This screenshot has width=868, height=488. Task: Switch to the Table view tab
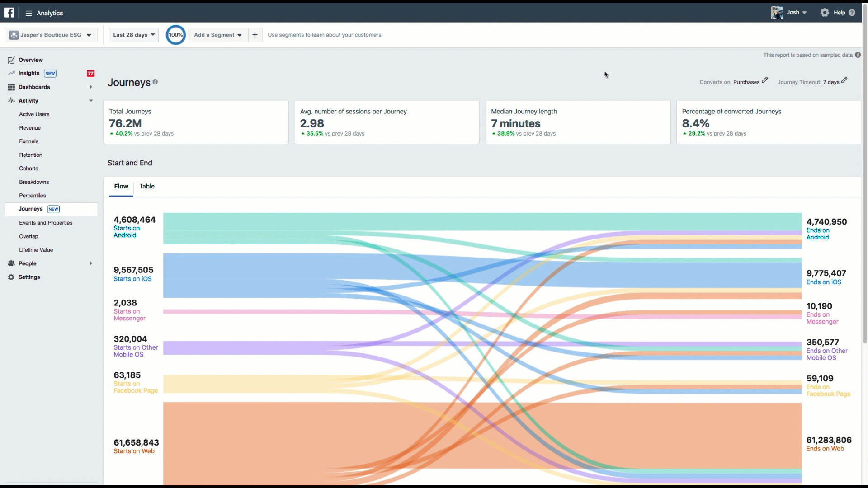(146, 186)
